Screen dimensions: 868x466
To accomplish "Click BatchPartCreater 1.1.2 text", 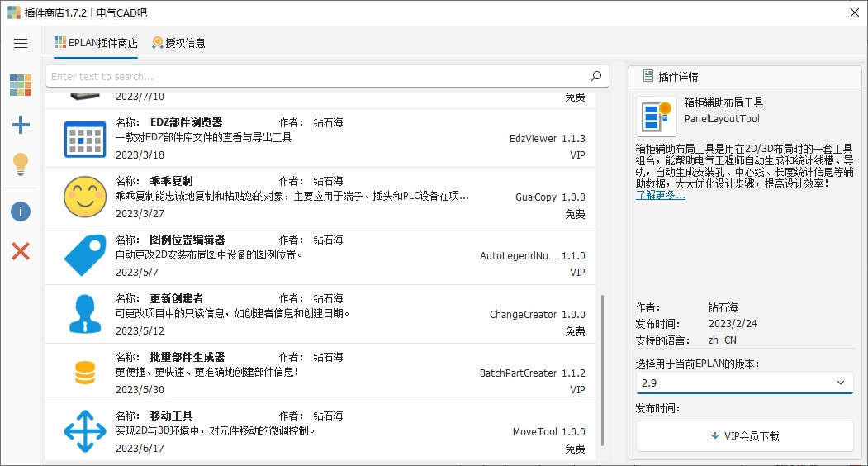I will 532,373.
